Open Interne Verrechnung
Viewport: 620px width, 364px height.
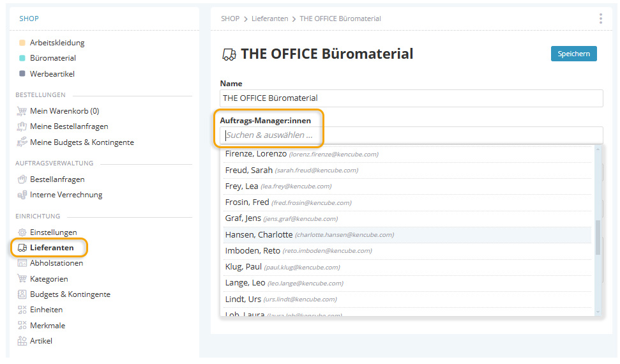click(x=66, y=195)
